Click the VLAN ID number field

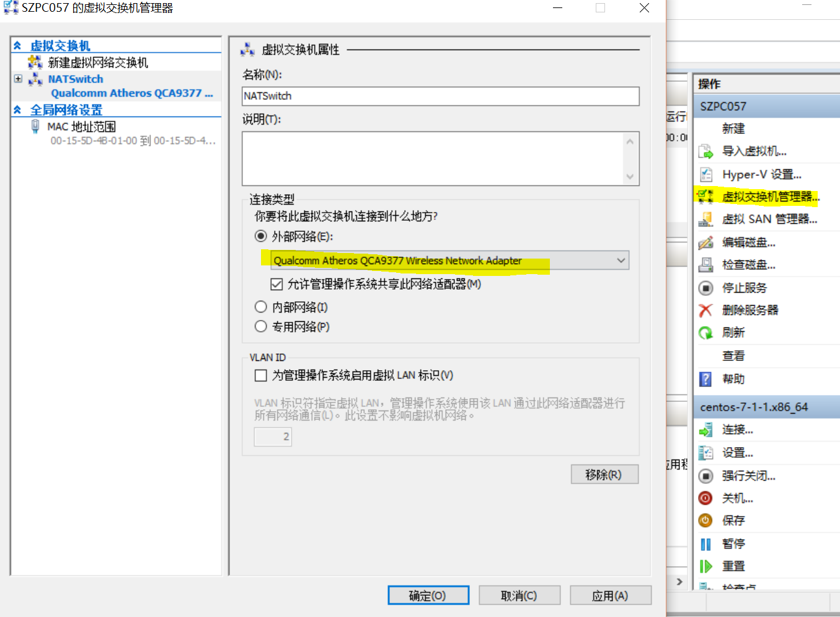(273, 437)
